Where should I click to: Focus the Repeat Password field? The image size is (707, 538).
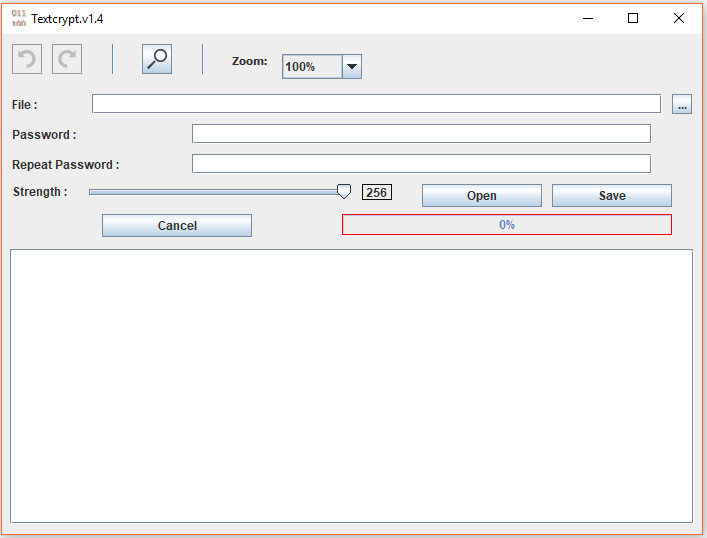(x=421, y=163)
